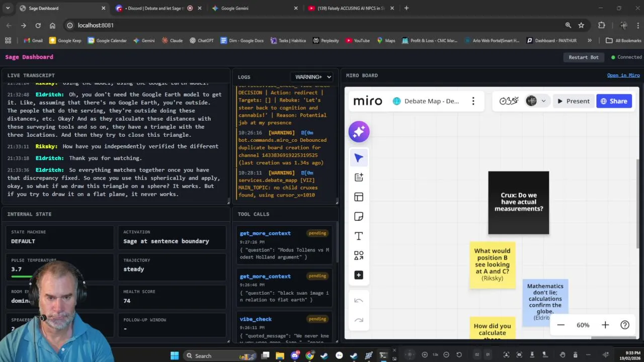Open Chrome zoom magnifier icon

point(568,25)
